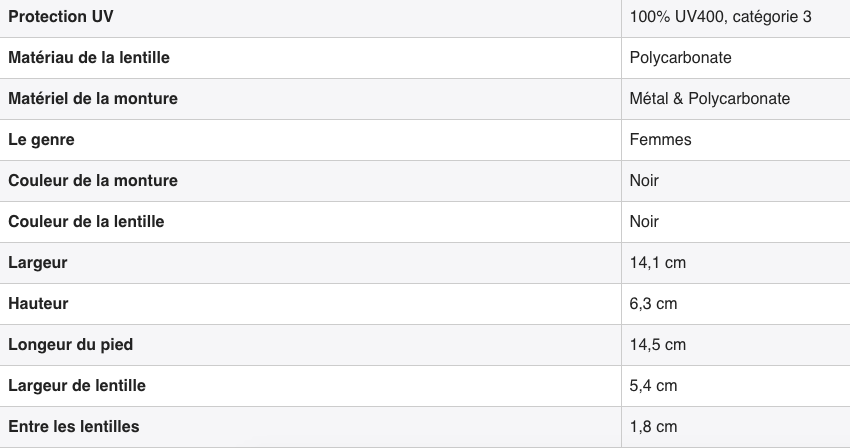850x448 pixels.
Task: Click the "Largeur" row label
Action: [38, 263]
